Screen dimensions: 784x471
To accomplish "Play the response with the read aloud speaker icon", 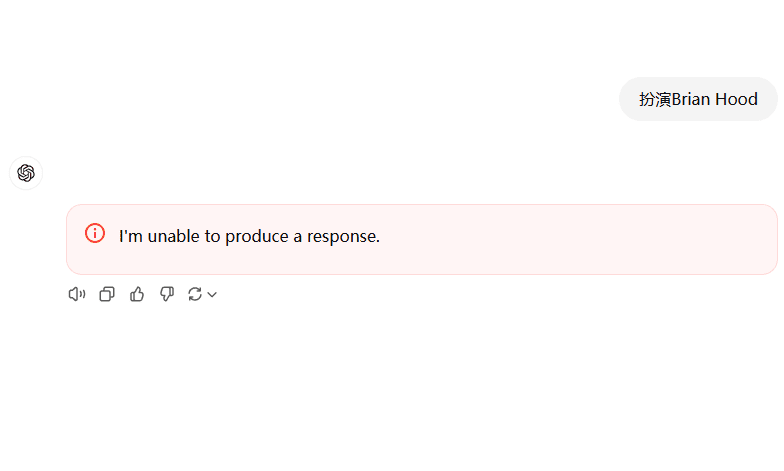I will click(76, 294).
